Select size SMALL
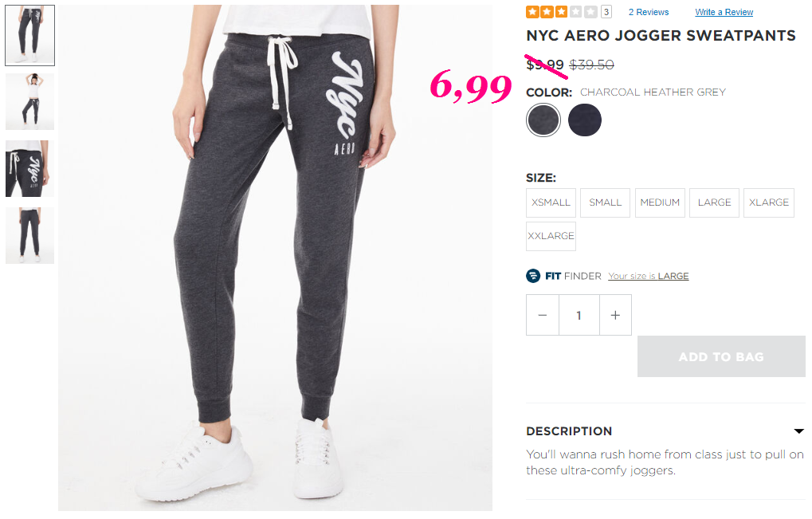The width and height of the screenshot is (812, 519). pyautogui.click(x=606, y=202)
